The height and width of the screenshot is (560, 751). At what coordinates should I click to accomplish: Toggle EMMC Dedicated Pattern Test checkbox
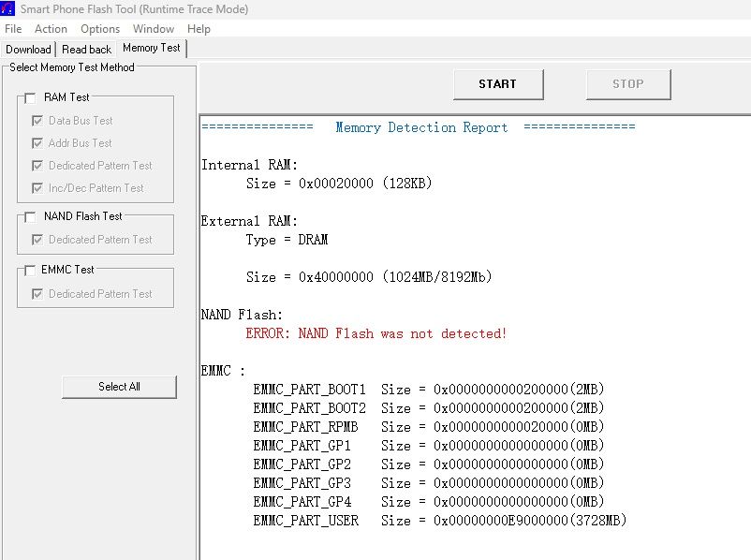(37, 294)
